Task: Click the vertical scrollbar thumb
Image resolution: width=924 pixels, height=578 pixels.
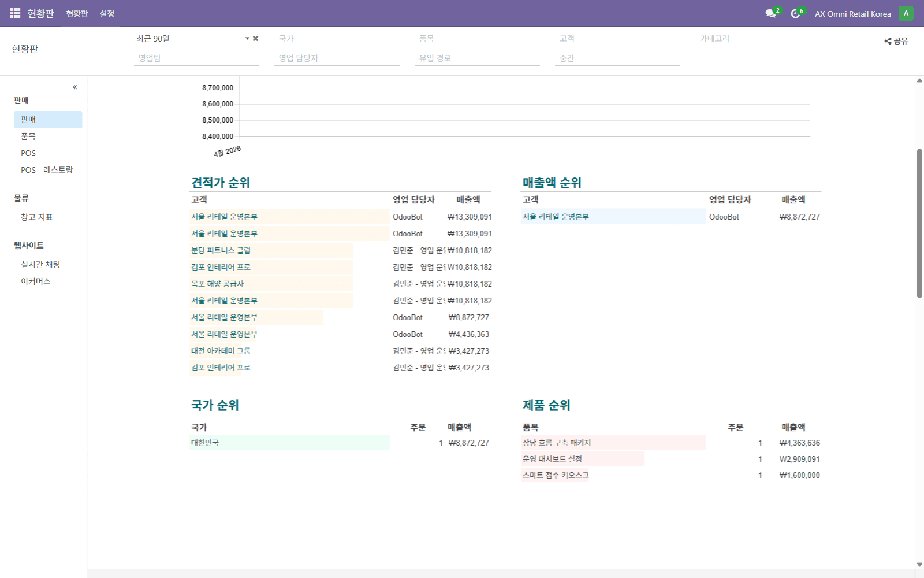Action: 919,223
